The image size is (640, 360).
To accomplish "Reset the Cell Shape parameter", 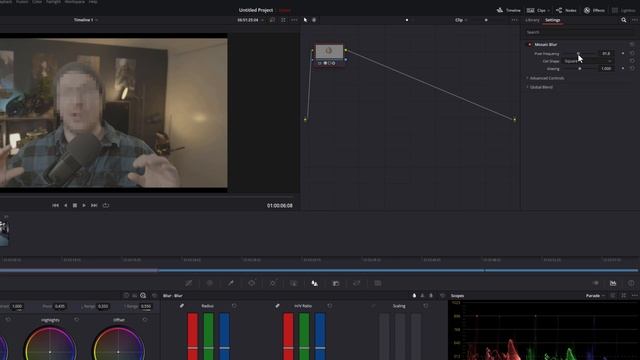I will click(632, 61).
